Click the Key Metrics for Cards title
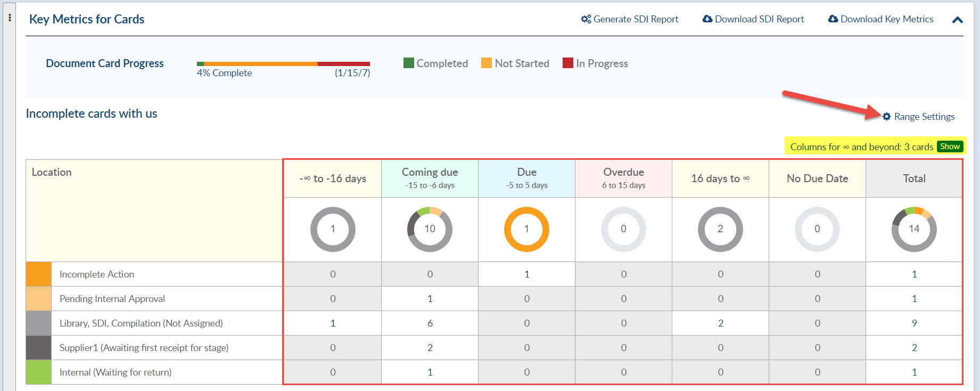Viewport: 980px width, 391px height. coord(87,19)
